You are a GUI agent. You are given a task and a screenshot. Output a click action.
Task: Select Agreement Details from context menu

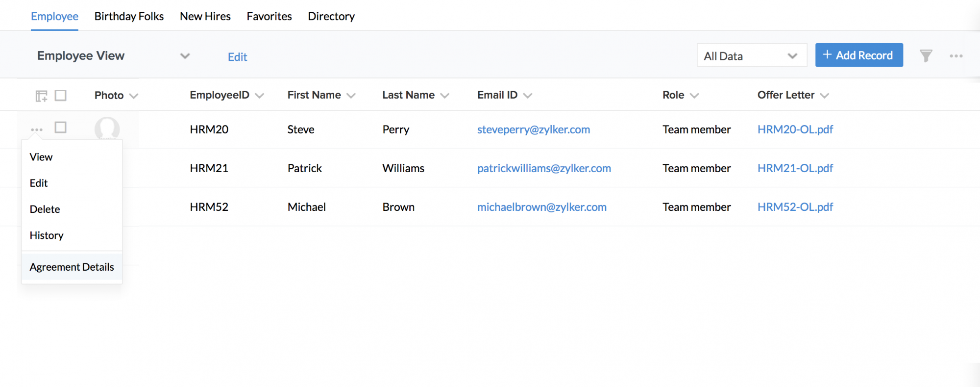72,267
